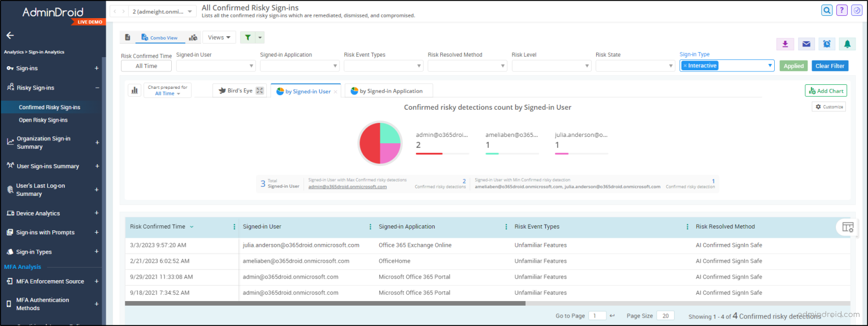This screenshot has height=326, width=868.
Task: Switch to the report-only document view icon
Action: pyautogui.click(x=128, y=37)
